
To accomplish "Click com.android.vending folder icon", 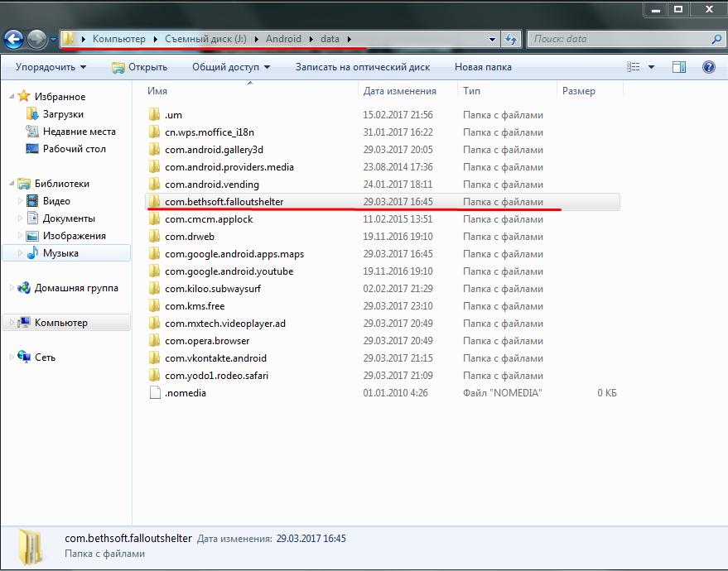I will (155, 185).
